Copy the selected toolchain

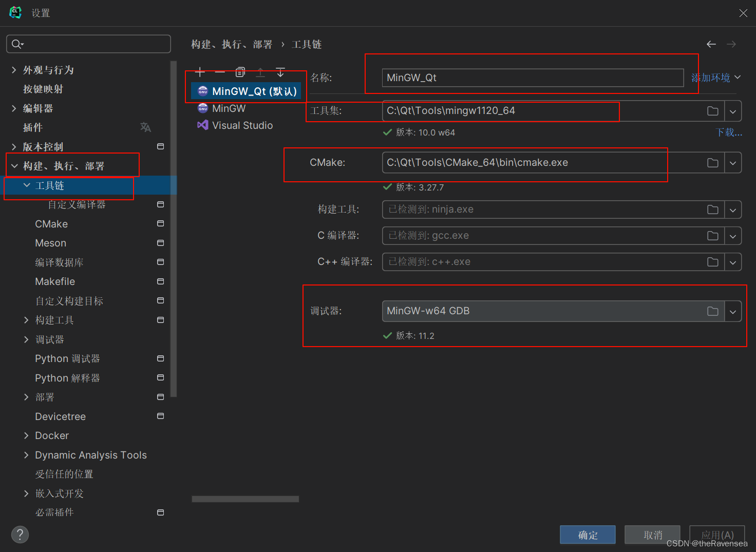(240, 72)
